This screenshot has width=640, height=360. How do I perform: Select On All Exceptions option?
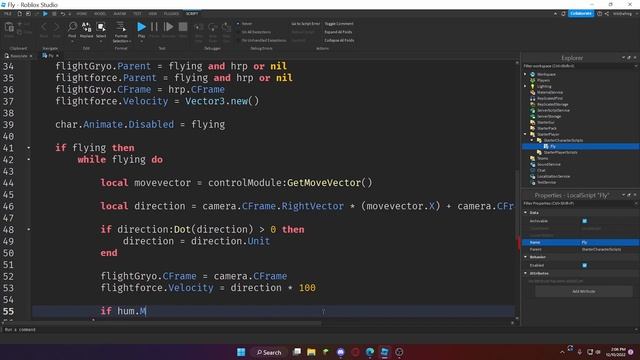pyautogui.click(x=254, y=32)
